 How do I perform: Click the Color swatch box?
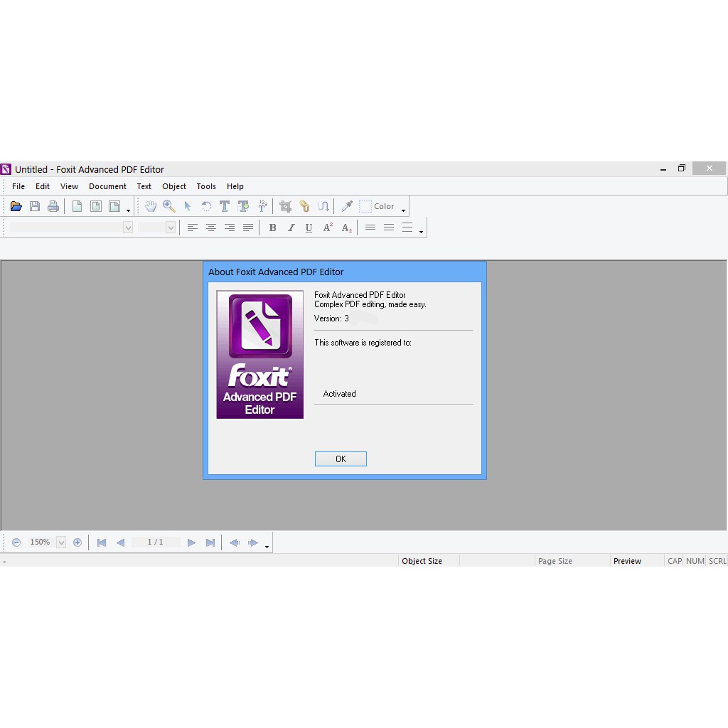pos(365,206)
